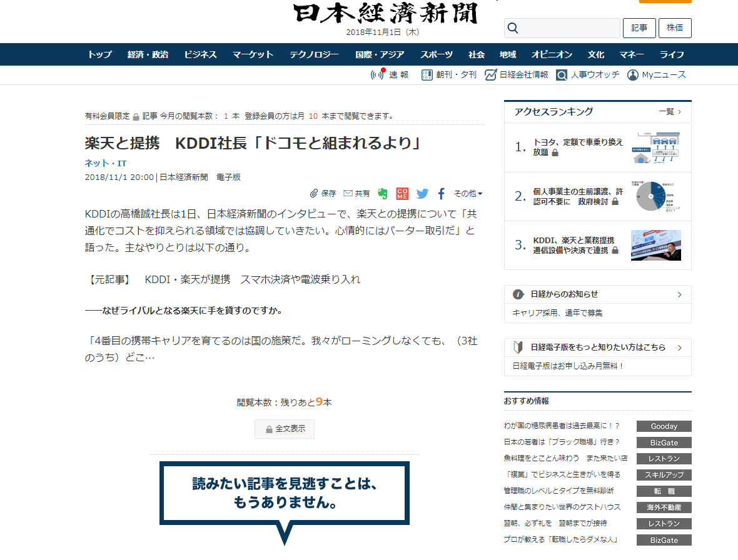
Task: Click the KDDI press conference thumbnail
Action: [655, 246]
